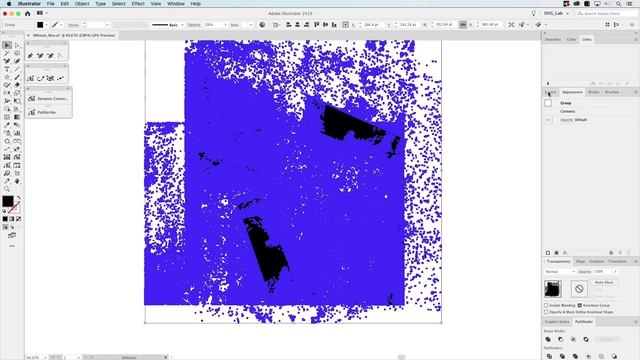The height and width of the screenshot is (360, 640).
Task: Toggle the None color mode button
Action: click(18, 219)
